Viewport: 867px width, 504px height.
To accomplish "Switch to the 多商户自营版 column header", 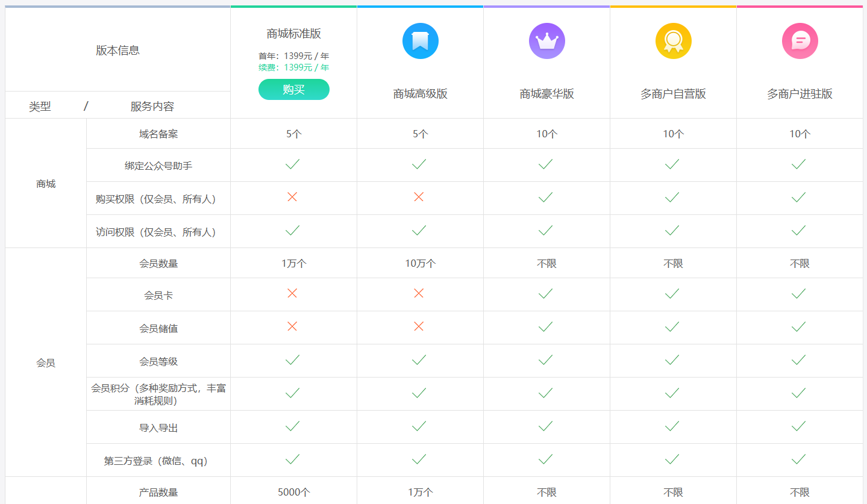I will tap(673, 93).
